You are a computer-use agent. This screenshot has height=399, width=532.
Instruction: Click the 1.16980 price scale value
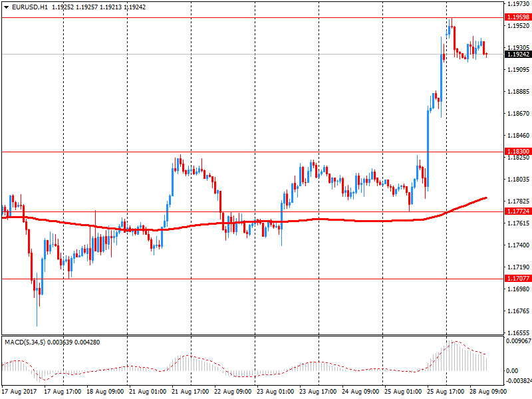[x=519, y=289]
